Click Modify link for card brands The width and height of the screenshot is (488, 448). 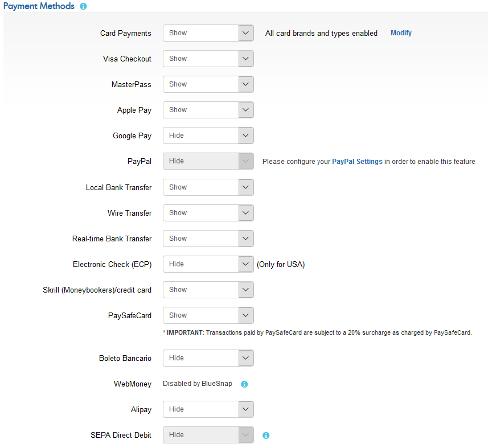[x=401, y=33]
